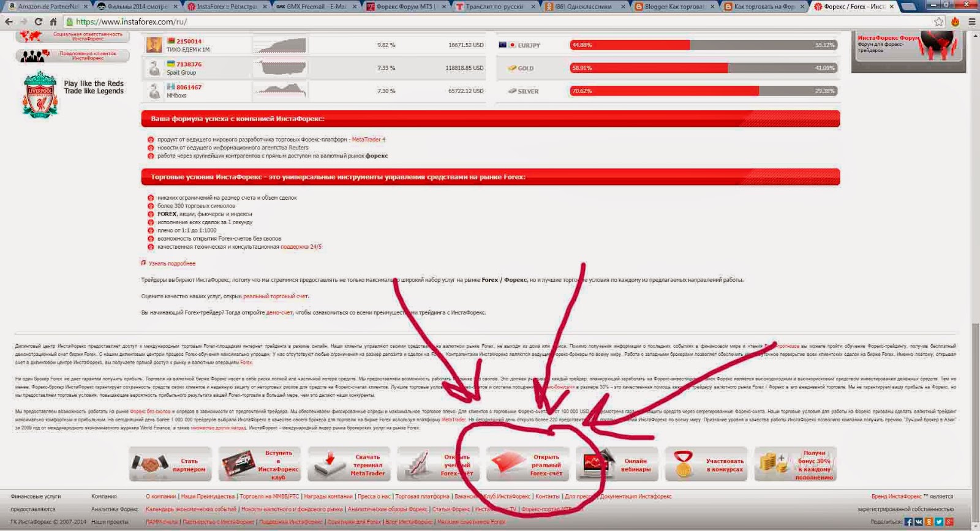Open the поддержка 24/5 link
The image size is (980, 531).
(x=301, y=247)
